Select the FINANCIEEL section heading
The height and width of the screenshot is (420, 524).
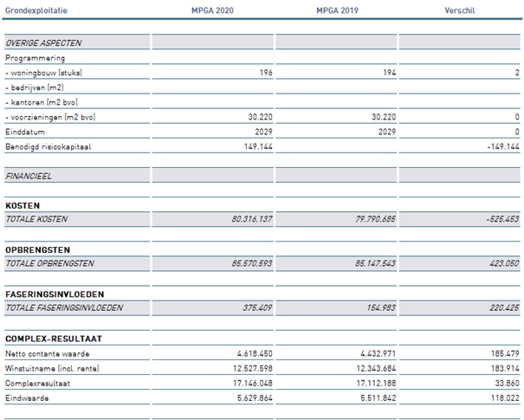(x=29, y=175)
